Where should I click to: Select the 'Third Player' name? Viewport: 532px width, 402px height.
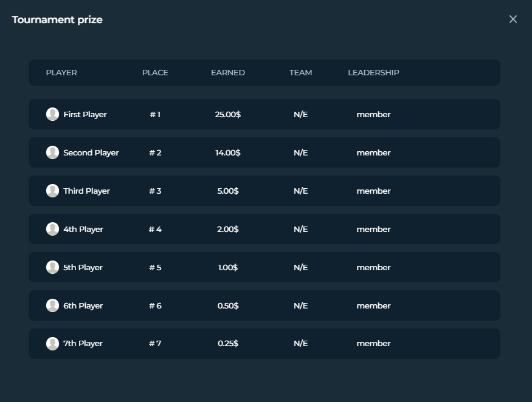[86, 191]
